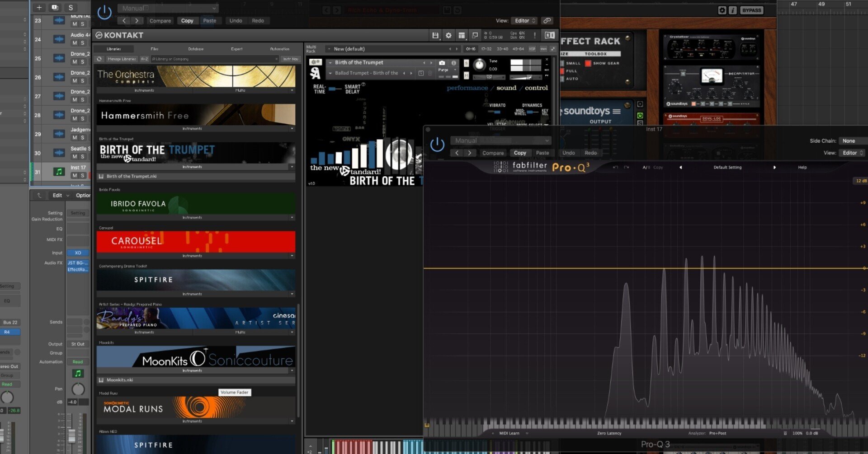This screenshot has height=454, width=868.
Task: Open Pro-Q 3 View Editor dropdown
Action: point(853,153)
